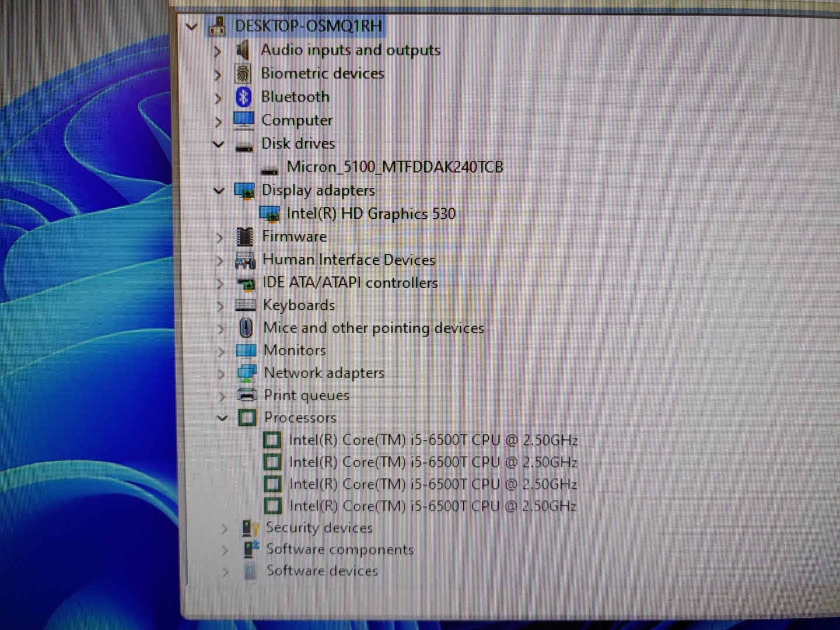Select the Software components label
Viewport: 840px width, 630px height.
(x=340, y=549)
